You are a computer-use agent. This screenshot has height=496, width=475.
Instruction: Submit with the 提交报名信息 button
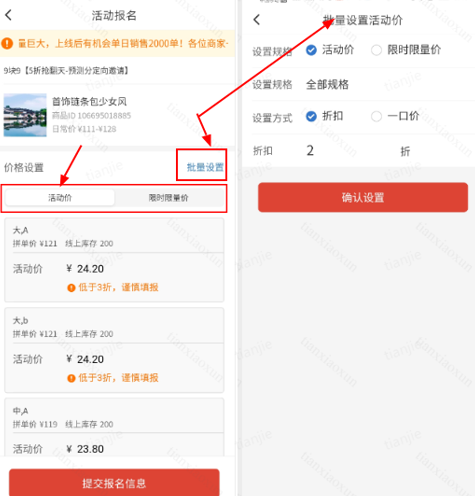[114, 483]
